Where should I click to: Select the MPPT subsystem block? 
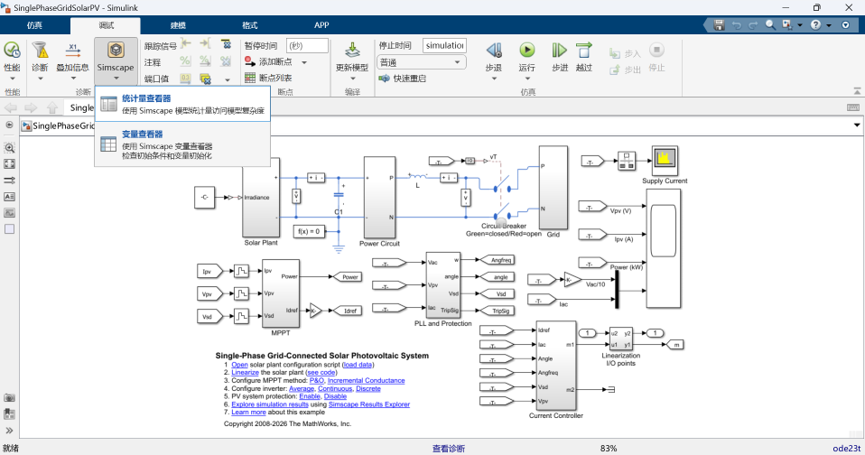281,293
